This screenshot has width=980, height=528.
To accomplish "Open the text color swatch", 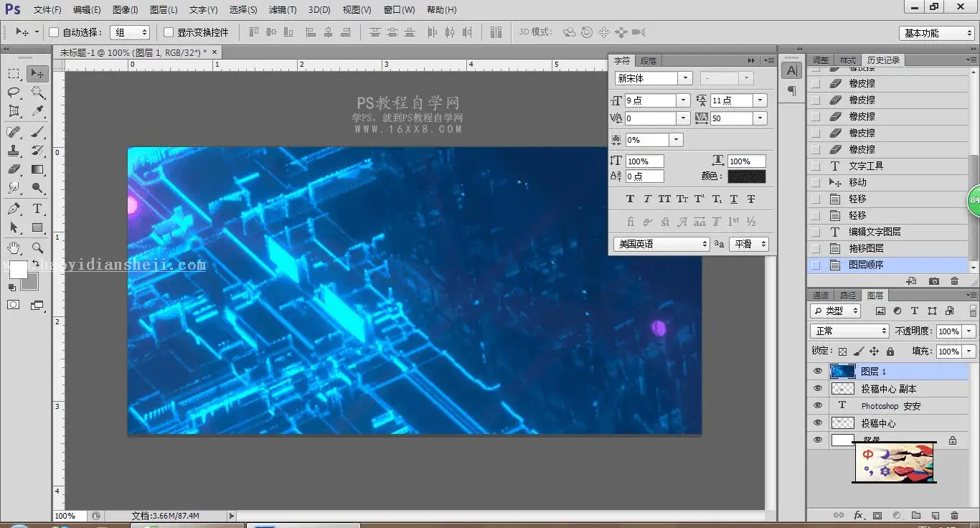I will [x=746, y=176].
